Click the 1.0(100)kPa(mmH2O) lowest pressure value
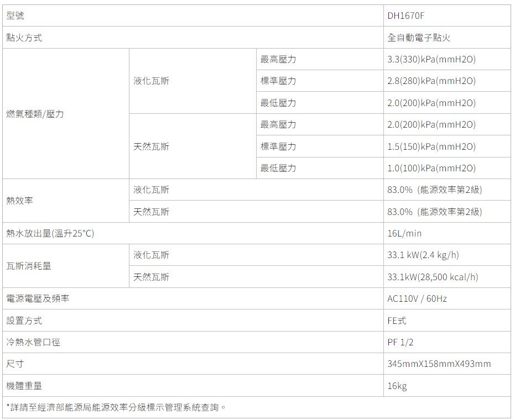The image size is (515, 420). 431,168
